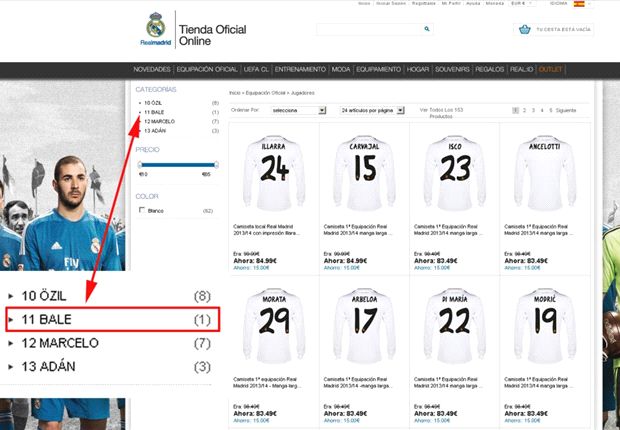The image size is (620, 430).
Task: Click the Tienda Oficial Online title
Action: pos(212,35)
